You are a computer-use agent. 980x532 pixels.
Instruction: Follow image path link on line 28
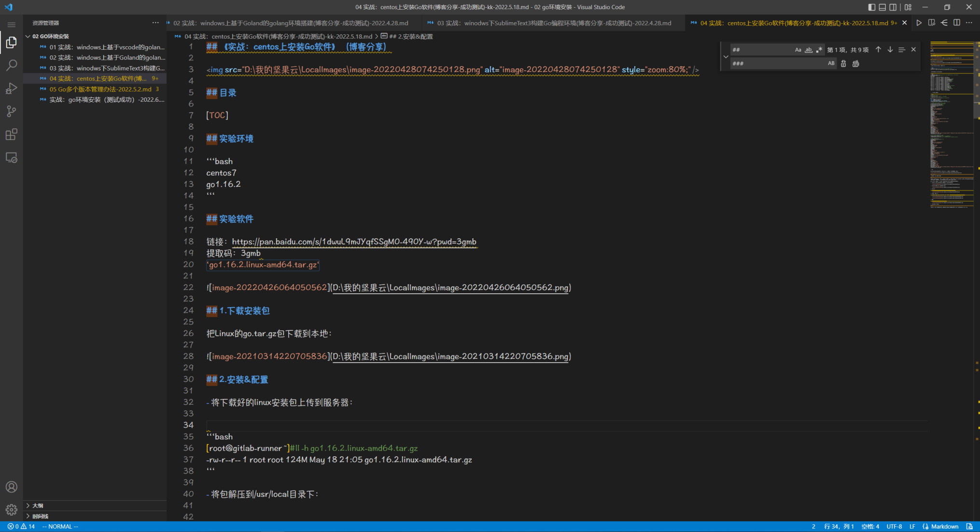450,356
